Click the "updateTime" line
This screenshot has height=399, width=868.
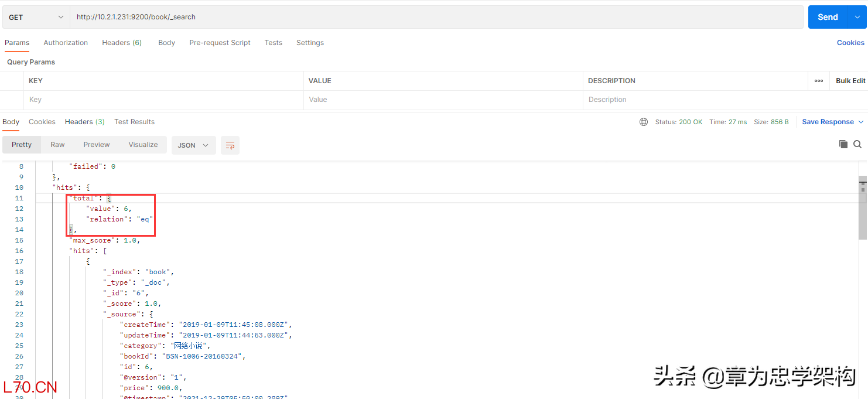206,335
